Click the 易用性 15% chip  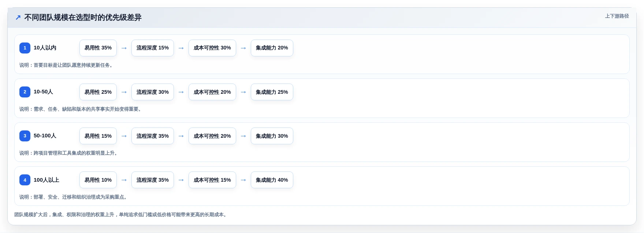point(98,136)
